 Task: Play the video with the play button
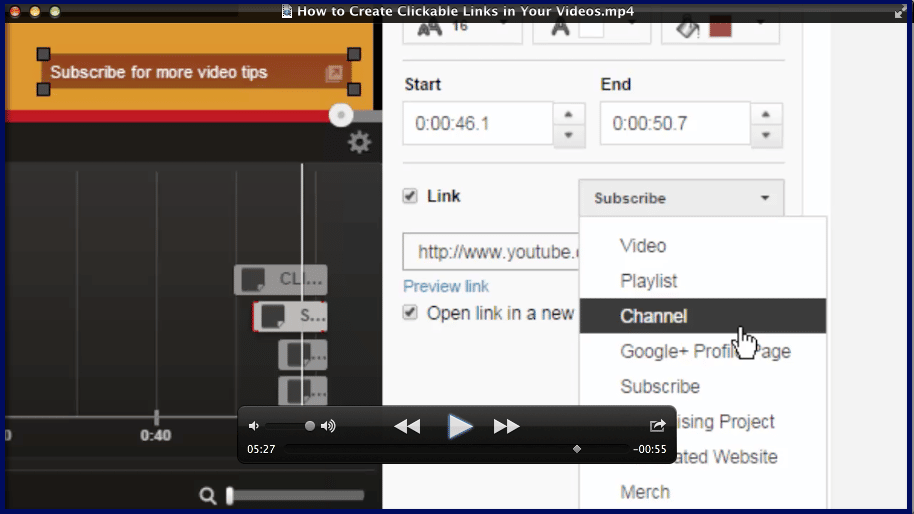click(x=460, y=427)
